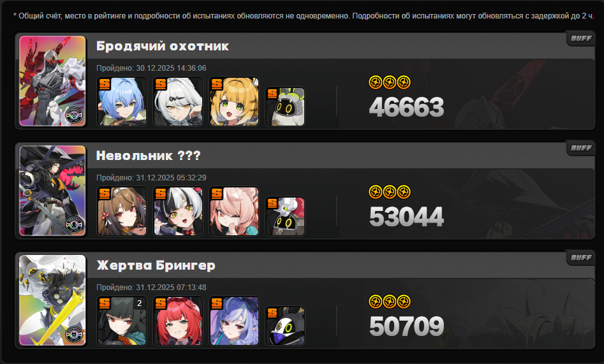Click the black-horned bangboo icon in third team
Screen dimensions: 604x364
285,326
